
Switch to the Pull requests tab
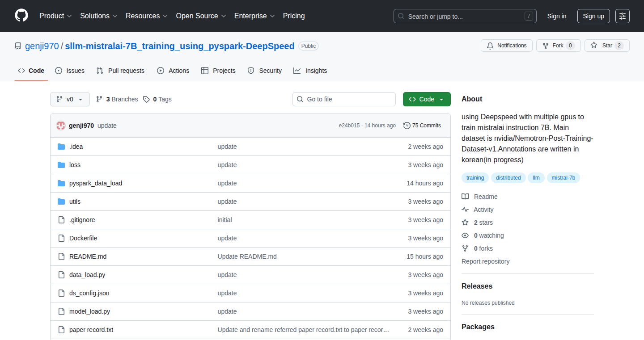tap(121, 71)
